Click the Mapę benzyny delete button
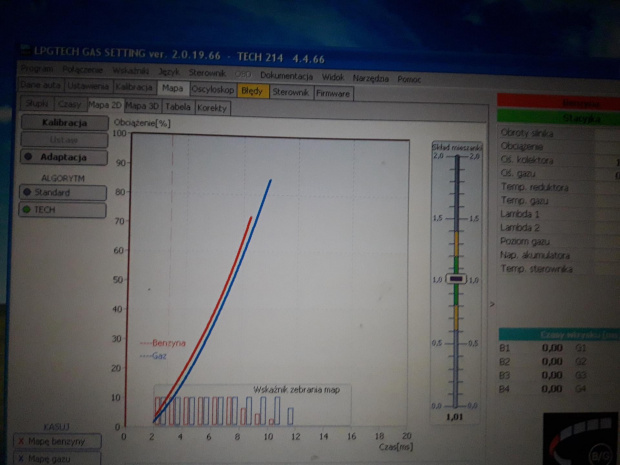This screenshot has width=620, height=465. tap(57, 441)
